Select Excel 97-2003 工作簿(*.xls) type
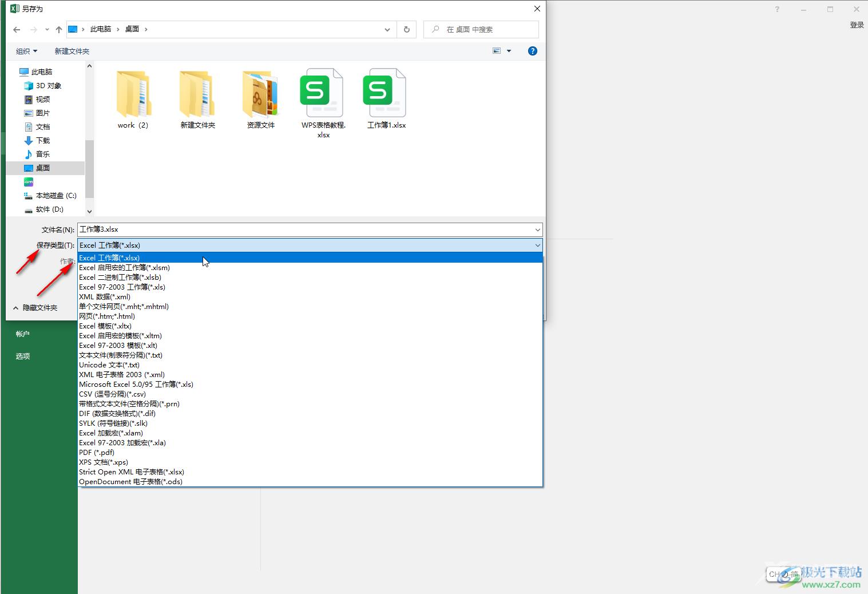The image size is (868, 594). tap(122, 287)
